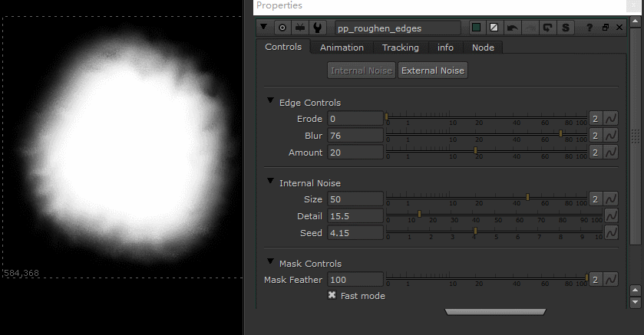The image size is (644, 335).
Task: Collapse the Internal Noise group
Action: [x=270, y=181]
